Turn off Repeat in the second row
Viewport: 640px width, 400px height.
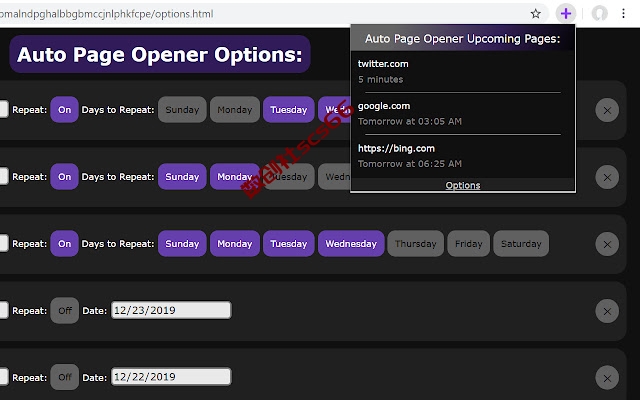point(64,177)
